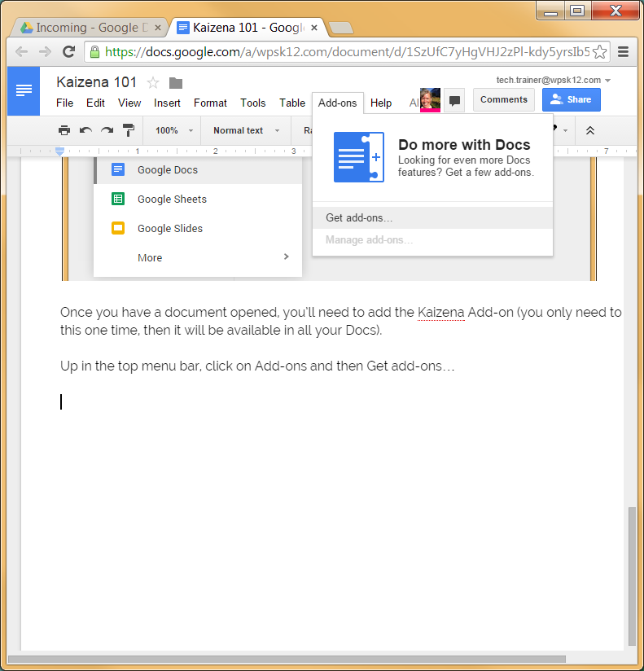Screen dimensions: 644x671
Task: Hide the menus with double chevron
Action: [x=590, y=130]
